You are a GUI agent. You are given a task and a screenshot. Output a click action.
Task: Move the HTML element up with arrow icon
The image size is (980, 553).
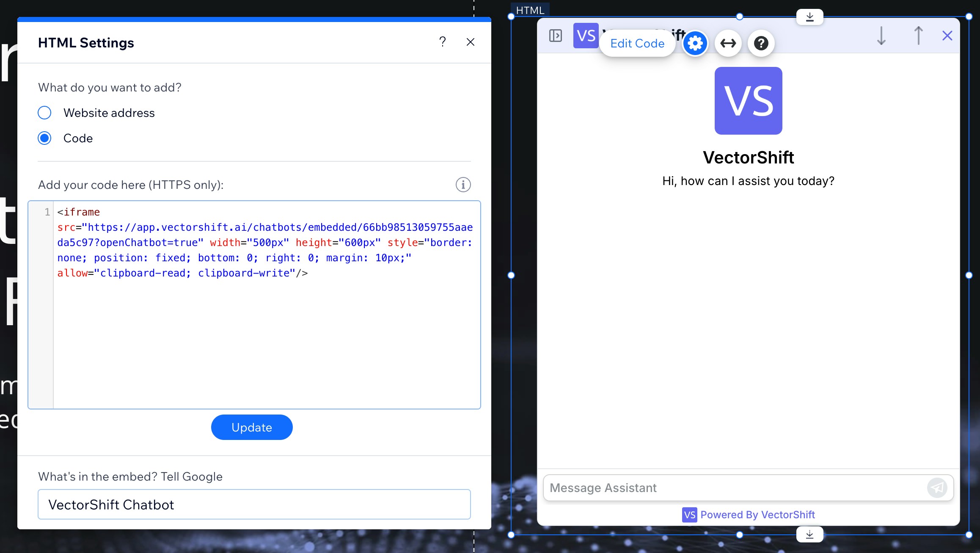coord(918,36)
